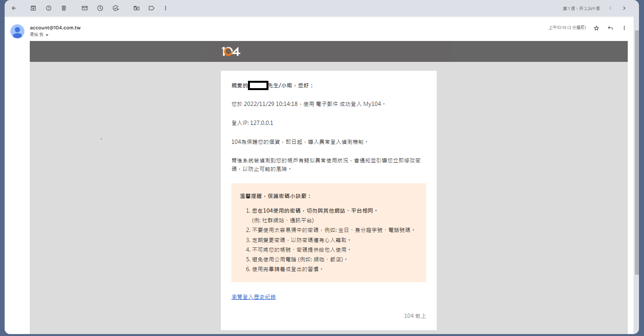The width and height of the screenshot is (644, 336).
Task: Reply to this email
Action: (610, 28)
